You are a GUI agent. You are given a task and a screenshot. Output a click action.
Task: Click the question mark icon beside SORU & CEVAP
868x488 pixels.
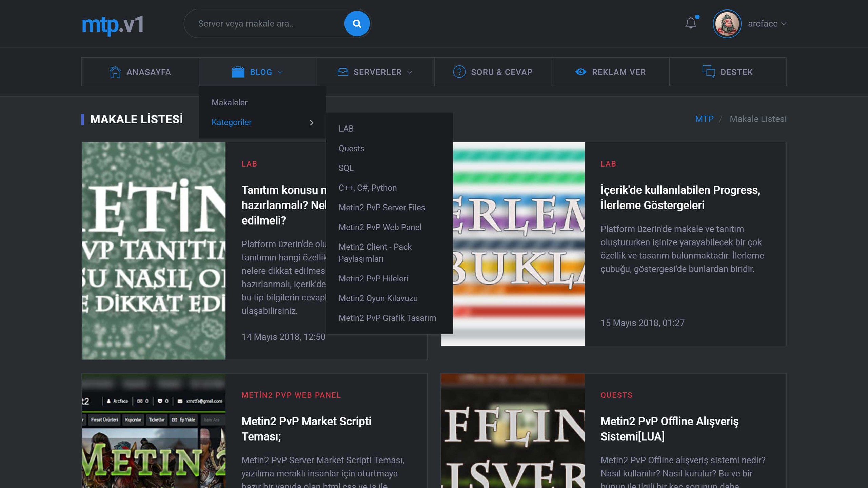coord(459,72)
